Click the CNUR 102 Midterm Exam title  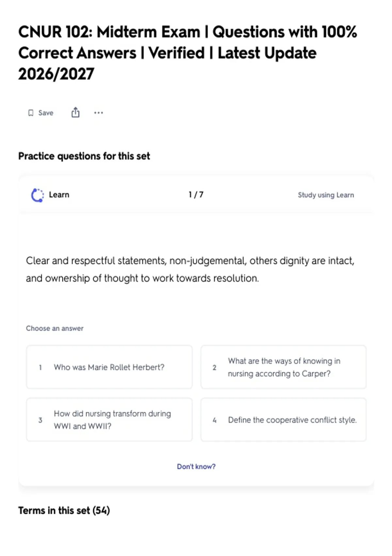point(188,53)
